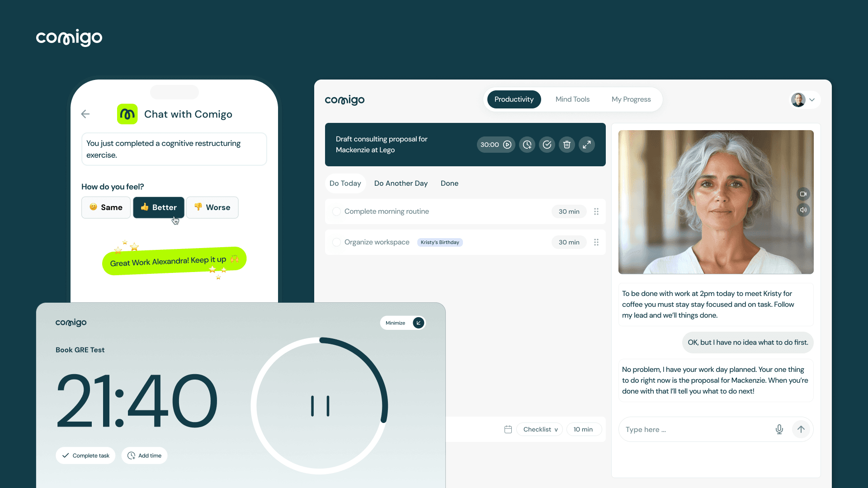Expand the user profile dropdown
868x488 pixels.
click(x=812, y=99)
